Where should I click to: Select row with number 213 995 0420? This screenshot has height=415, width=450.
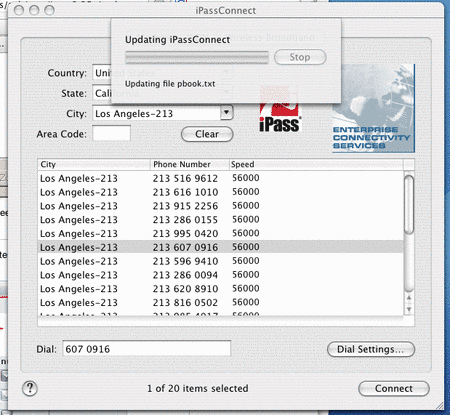click(221, 233)
